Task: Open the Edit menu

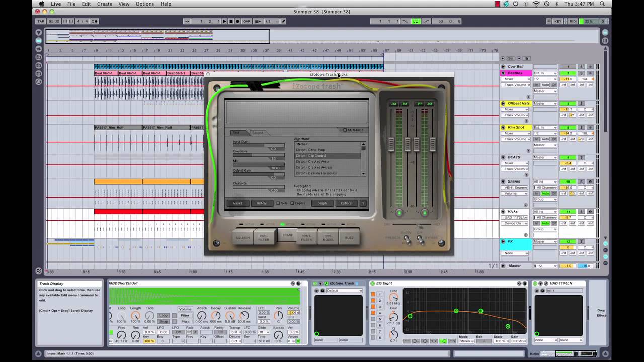Action: coord(87,4)
